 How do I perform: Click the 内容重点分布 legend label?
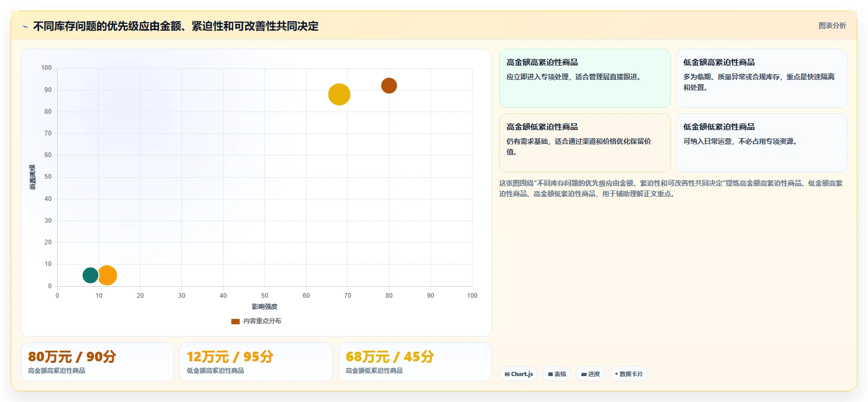coord(262,321)
